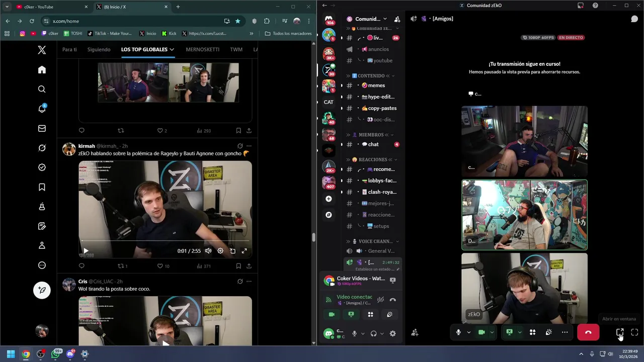Open Grok icon in X sidebar
This screenshot has height=362, width=644.
coord(42,148)
